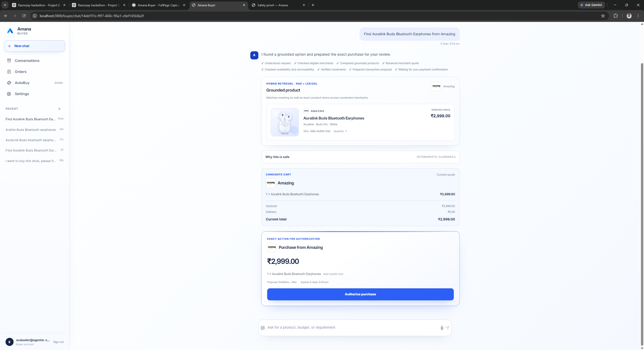Image resolution: width=644 pixels, height=350 pixels.
Task: Open recent chat 'Aralink Buds Bluetooth earphones'
Action: (x=35, y=130)
